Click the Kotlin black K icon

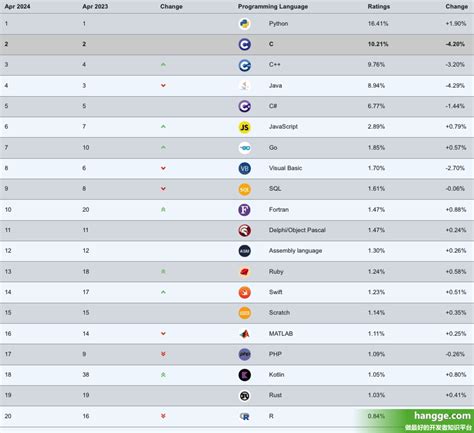click(x=245, y=375)
